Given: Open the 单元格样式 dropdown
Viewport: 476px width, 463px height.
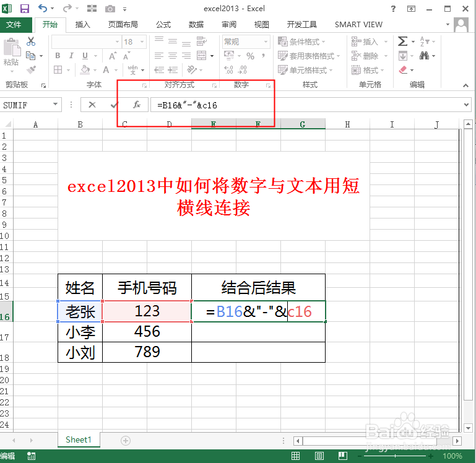Looking at the screenshot, I should [305, 70].
